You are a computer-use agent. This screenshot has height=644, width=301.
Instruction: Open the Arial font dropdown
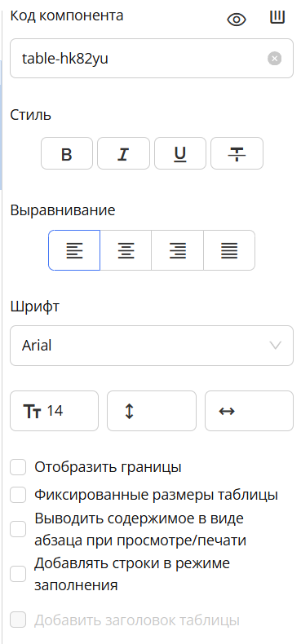(152, 346)
